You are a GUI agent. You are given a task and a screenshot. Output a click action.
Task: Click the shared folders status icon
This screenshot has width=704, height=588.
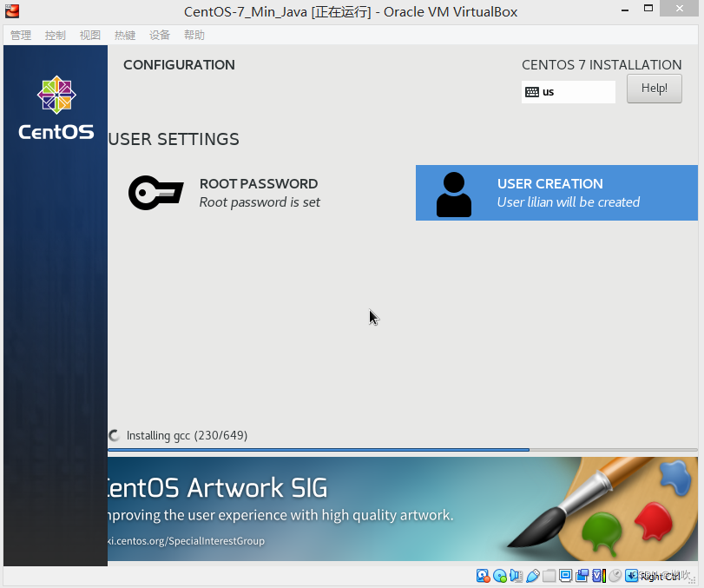[549, 576]
